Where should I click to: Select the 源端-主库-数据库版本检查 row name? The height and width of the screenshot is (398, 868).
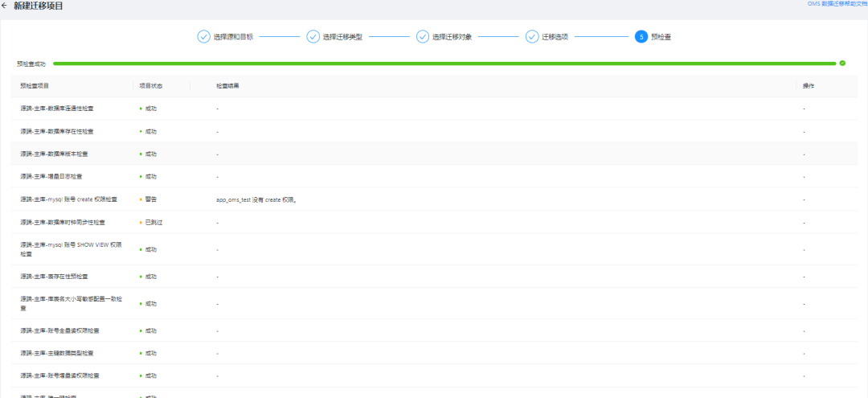(x=54, y=154)
